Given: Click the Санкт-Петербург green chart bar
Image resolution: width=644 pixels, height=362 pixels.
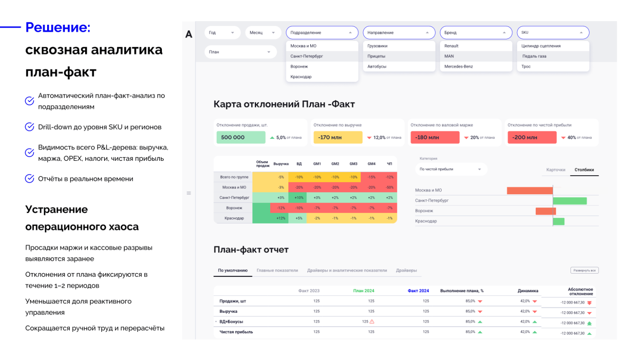Looking at the screenshot, I should (x=570, y=201).
